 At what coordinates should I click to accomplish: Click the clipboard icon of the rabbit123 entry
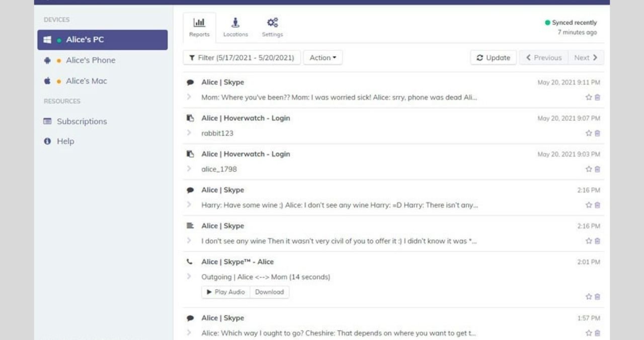pos(190,118)
